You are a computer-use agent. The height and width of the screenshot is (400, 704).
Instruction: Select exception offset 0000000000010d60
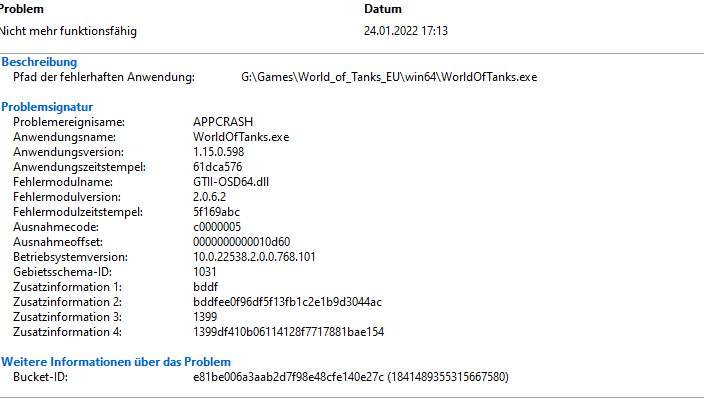coord(242,242)
